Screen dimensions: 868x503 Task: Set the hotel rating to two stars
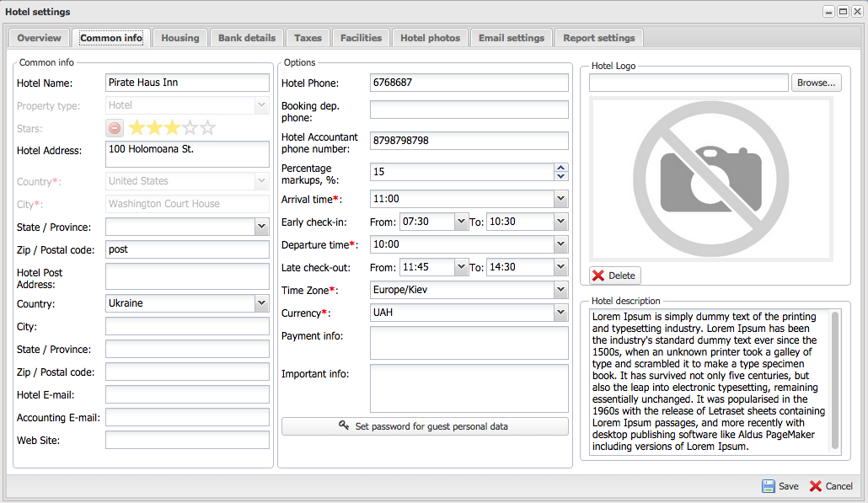click(154, 128)
